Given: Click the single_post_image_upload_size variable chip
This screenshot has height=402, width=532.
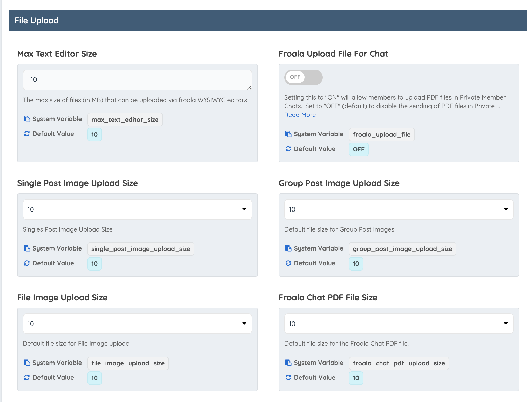Looking at the screenshot, I should [141, 249].
